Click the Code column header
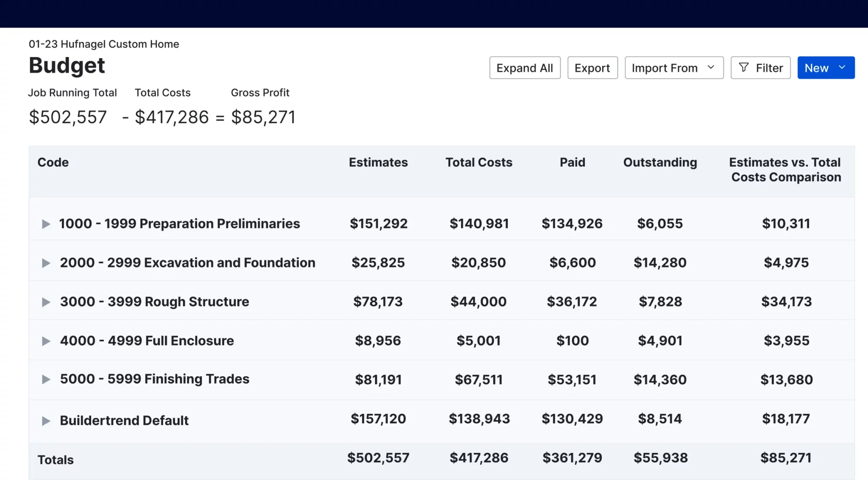This screenshot has width=868, height=480. 53,162
